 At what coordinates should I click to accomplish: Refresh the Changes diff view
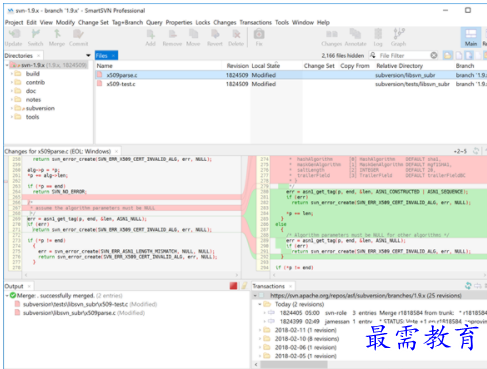(x=476, y=151)
